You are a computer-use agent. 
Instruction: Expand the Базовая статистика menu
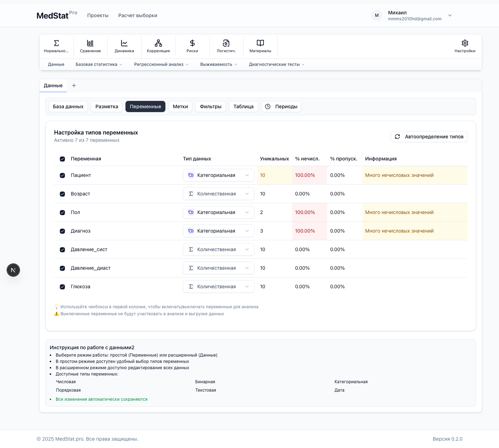pyautogui.click(x=99, y=64)
